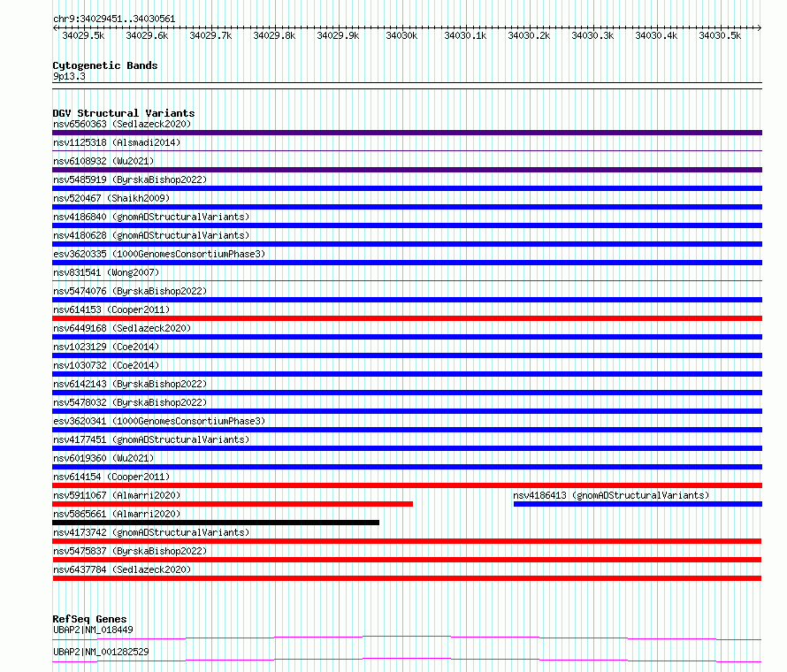Click nsv1023129 (Coe2014) label

(106, 347)
